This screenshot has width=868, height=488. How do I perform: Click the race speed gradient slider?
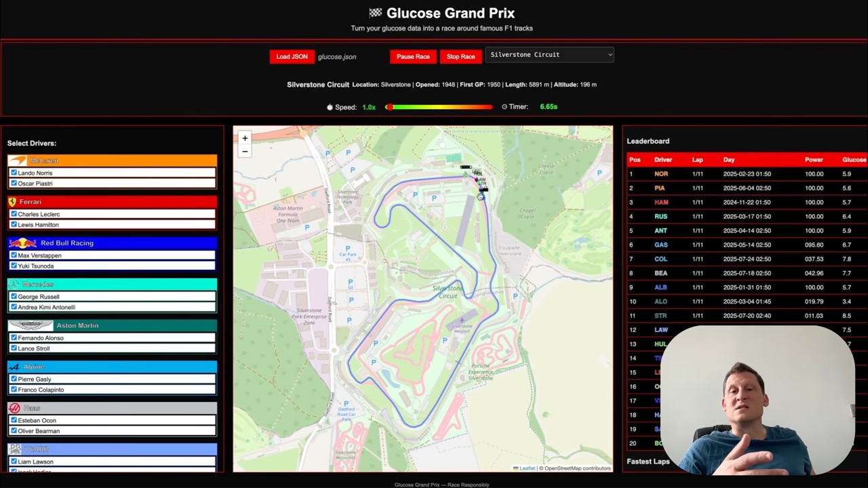439,107
